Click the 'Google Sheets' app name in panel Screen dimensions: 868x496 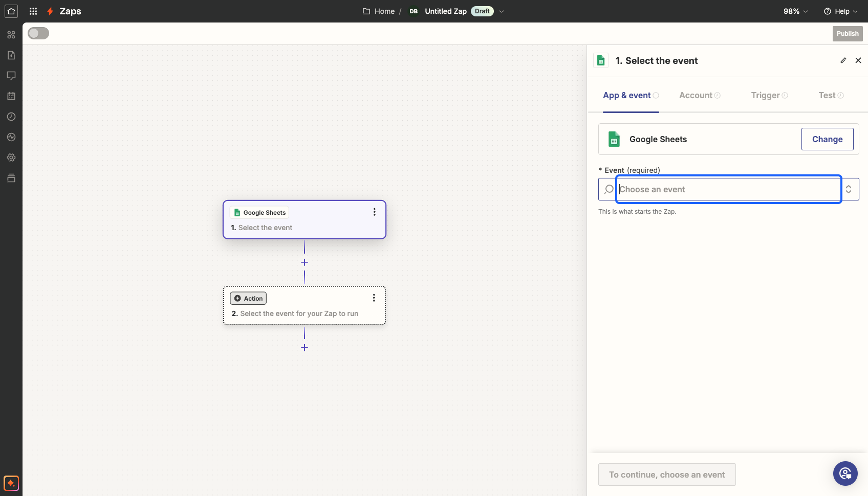coord(658,139)
